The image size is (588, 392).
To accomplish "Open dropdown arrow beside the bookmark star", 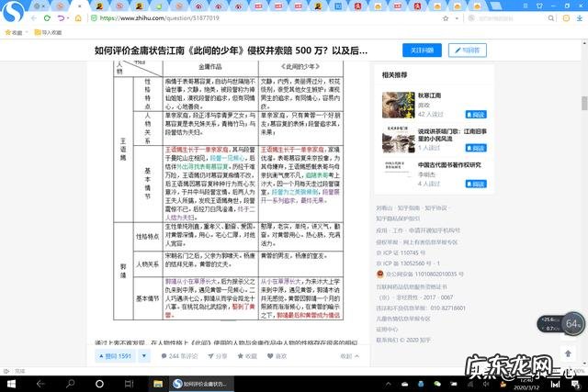I will click(x=457, y=18).
